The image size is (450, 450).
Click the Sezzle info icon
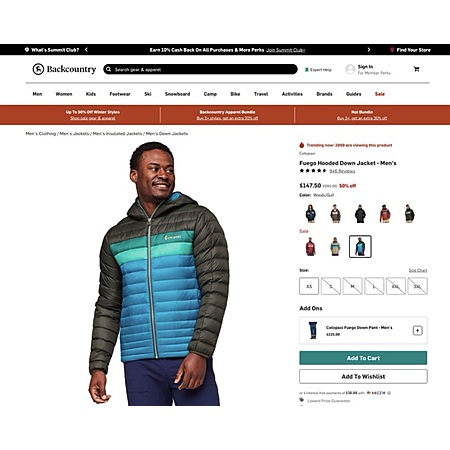click(x=389, y=393)
